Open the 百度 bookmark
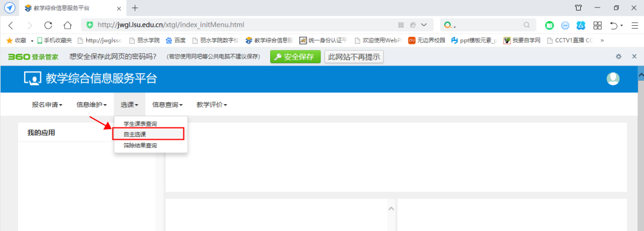 pyautogui.click(x=176, y=40)
